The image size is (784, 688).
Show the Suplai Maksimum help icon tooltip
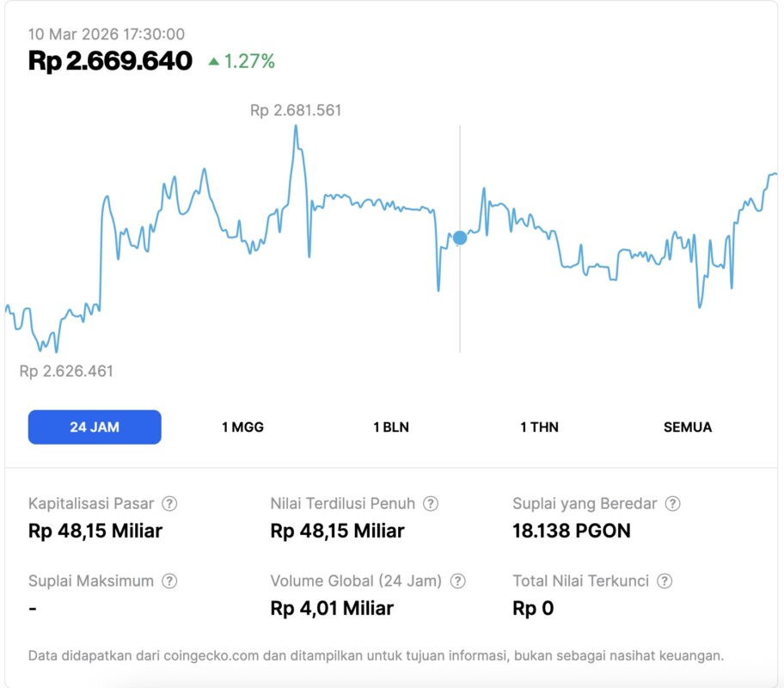(169, 581)
